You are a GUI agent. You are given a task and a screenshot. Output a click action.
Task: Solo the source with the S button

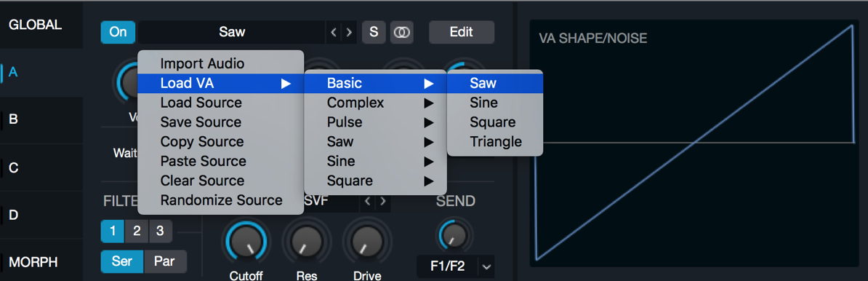pyautogui.click(x=374, y=32)
